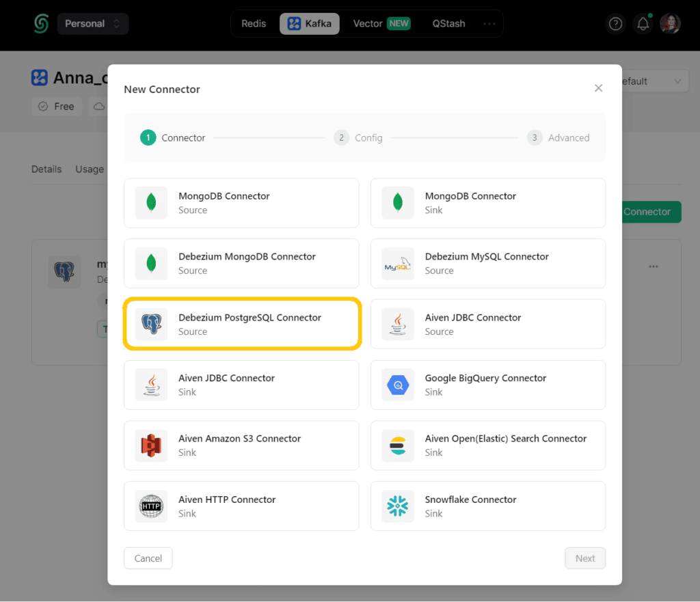The height and width of the screenshot is (602, 700).
Task: Select Debezium MongoDB Connector Source
Action: (x=241, y=263)
